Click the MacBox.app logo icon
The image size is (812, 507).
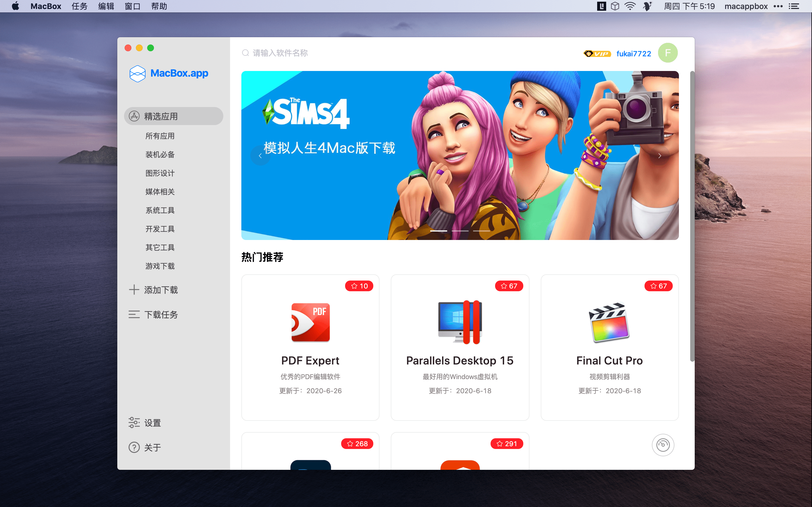click(x=137, y=74)
